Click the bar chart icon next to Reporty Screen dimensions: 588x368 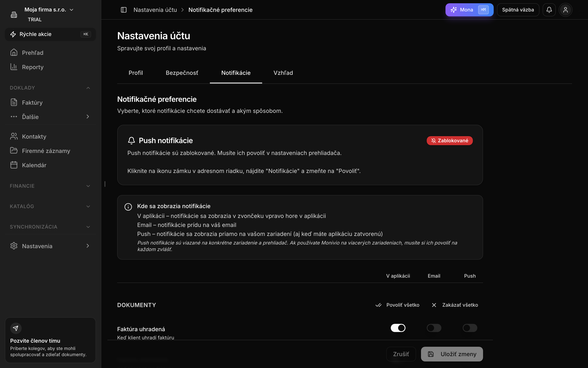[14, 67]
